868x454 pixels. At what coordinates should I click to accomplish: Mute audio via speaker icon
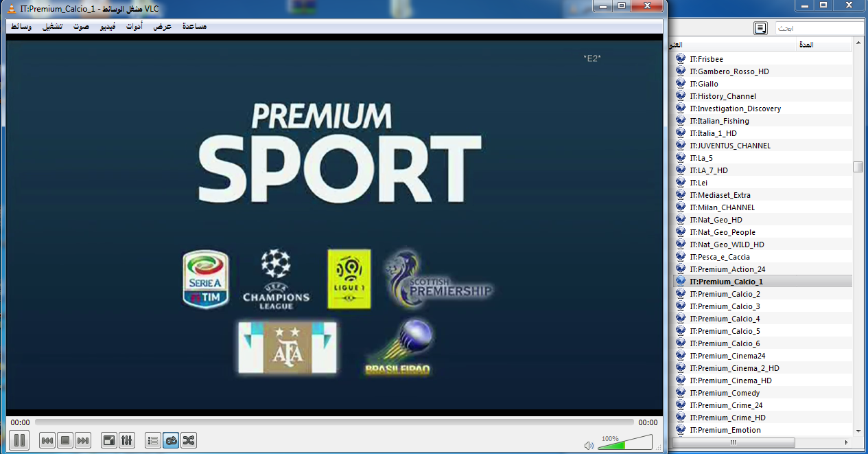tap(589, 444)
